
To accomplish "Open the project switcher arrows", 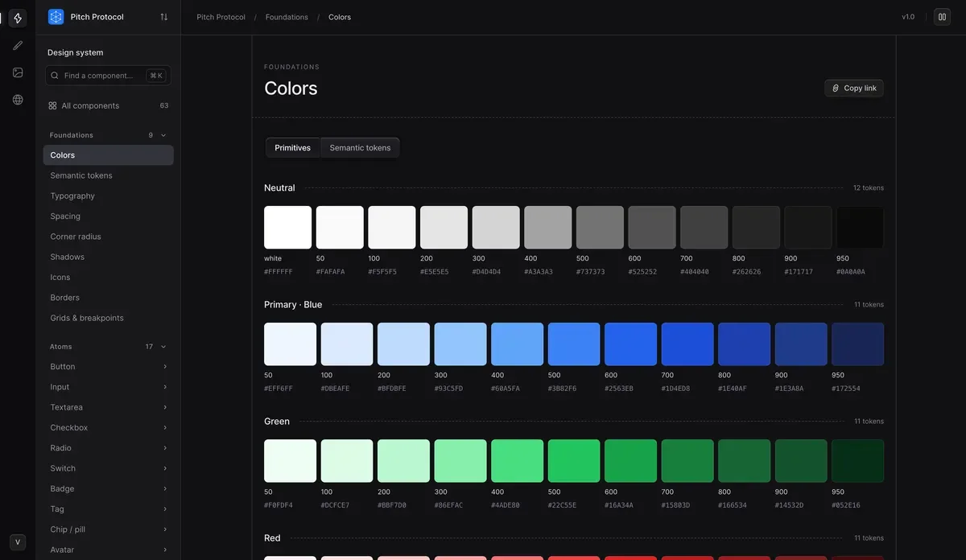I will tap(164, 17).
